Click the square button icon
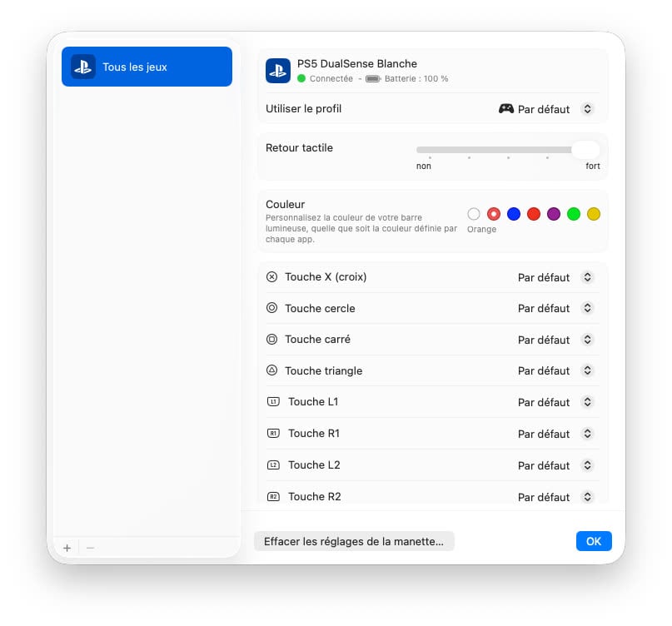Screen dimensions: 672x626 click(x=271, y=340)
